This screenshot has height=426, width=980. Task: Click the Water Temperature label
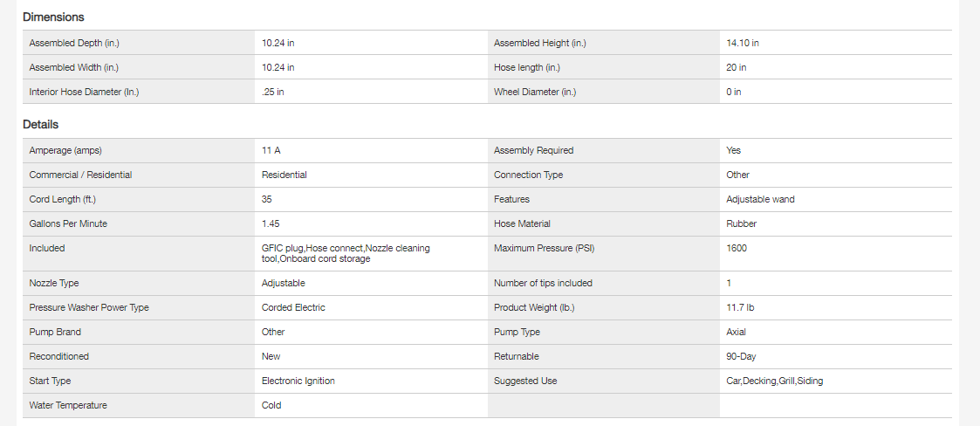tap(69, 405)
